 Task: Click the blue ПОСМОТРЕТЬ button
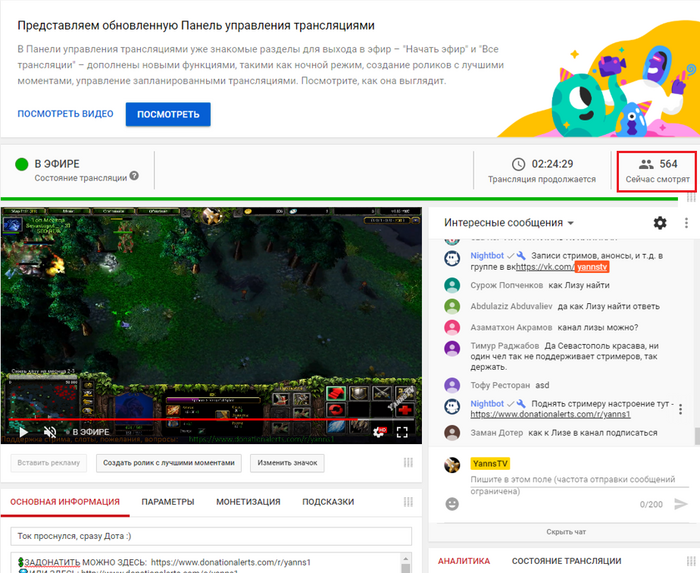[x=168, y=114]
